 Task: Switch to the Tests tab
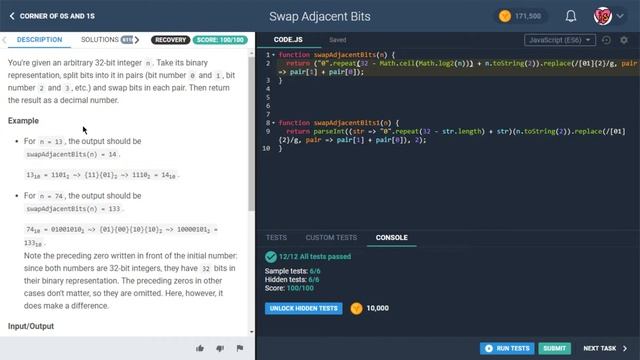tap(276, 238)
